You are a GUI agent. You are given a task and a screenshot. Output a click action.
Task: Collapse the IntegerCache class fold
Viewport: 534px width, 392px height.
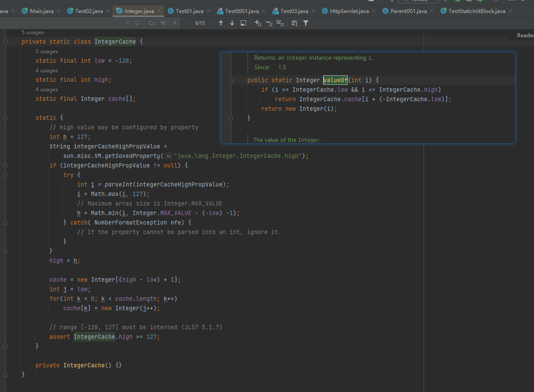click(x=6, y=42)
